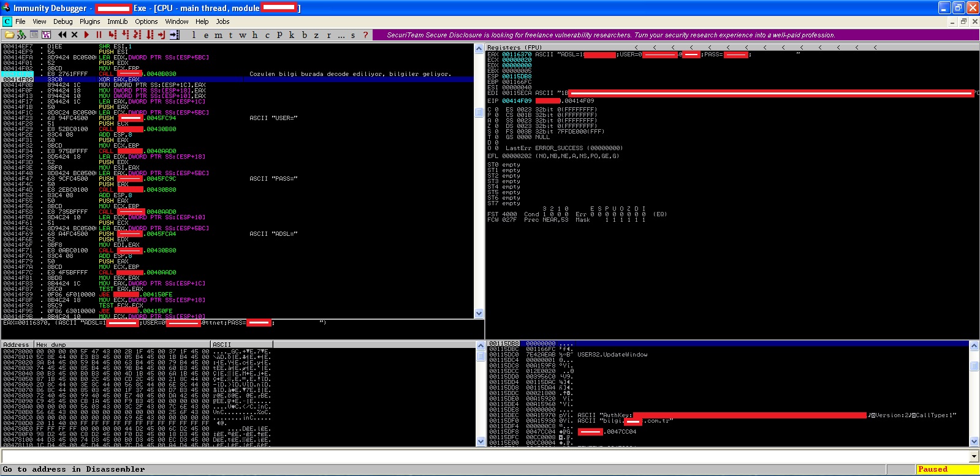980x476 pixels.
Task: Click the 'ASCII' dump column header
Action: tap(242, 344)
